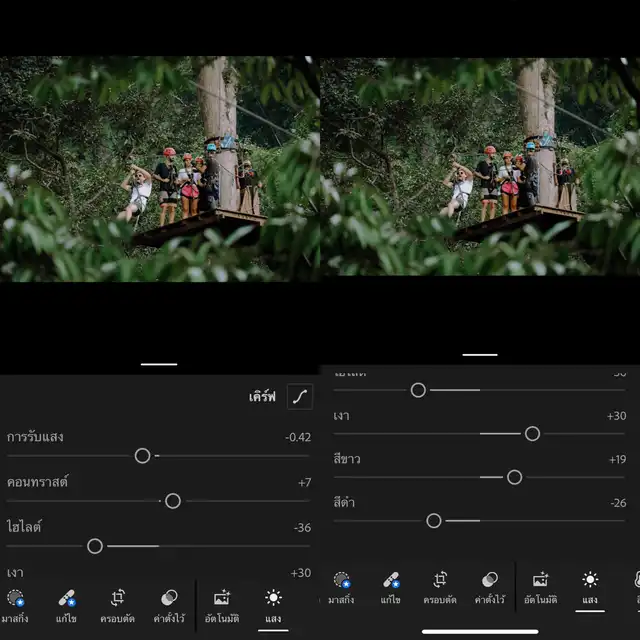Click การรับแสง exposure slider handle
This screenshot has height=640, width=640.
142,456
